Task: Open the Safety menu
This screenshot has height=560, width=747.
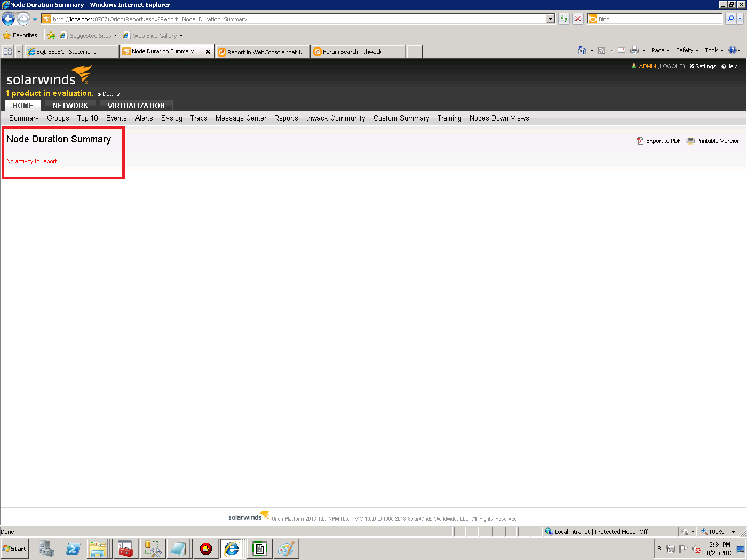Action: [687, 50]
